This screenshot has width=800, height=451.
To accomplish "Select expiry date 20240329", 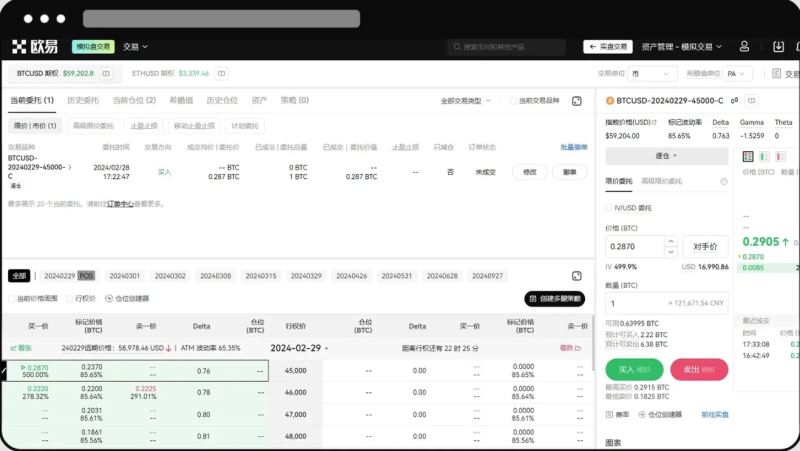I will tap(306, 276).
